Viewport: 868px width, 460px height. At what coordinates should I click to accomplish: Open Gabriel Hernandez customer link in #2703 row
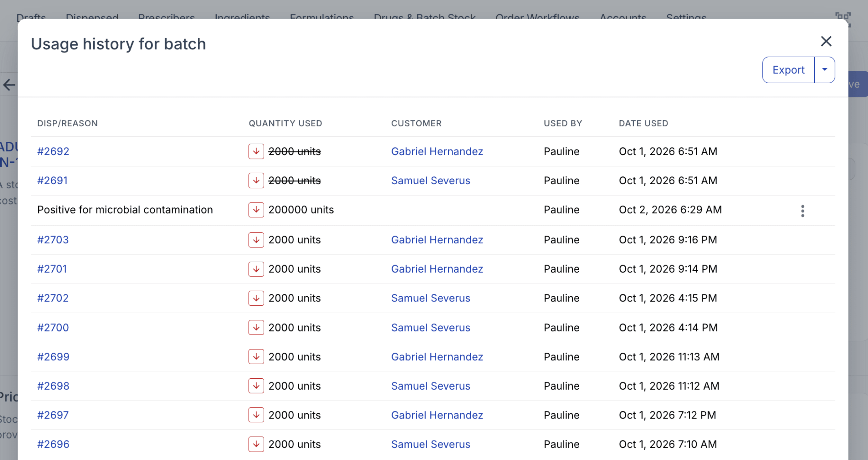click(x=437, y=239)
